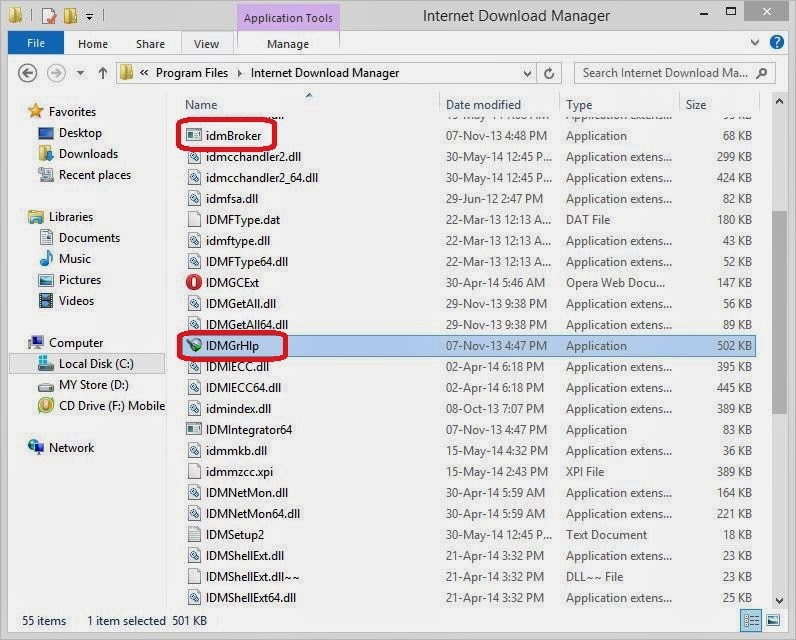Screen dimensions: 796x640
Task: Open Pictures library
Action: coord(80,280)
